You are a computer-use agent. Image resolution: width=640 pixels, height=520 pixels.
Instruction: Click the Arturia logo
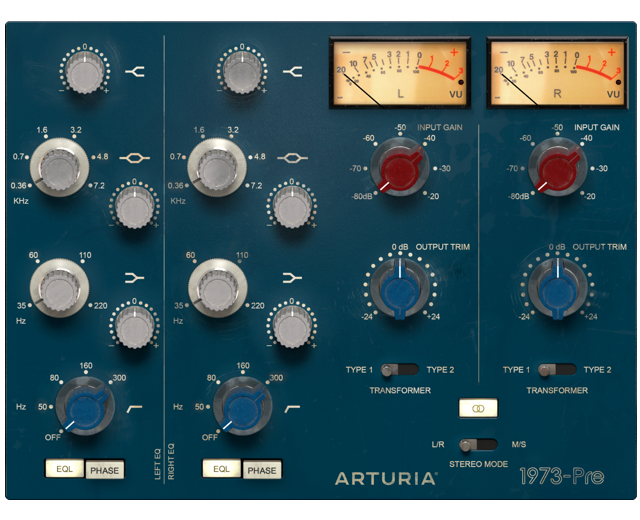(386, 478)
